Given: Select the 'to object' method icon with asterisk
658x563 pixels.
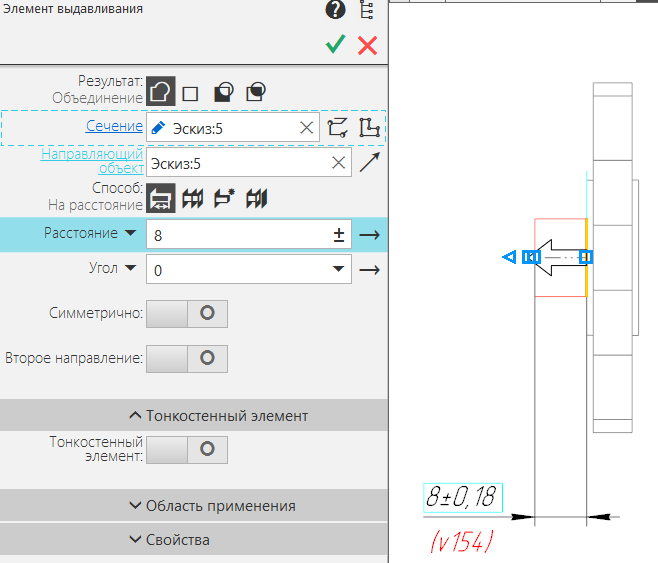Looking at the screenshot, I should 224,198.
